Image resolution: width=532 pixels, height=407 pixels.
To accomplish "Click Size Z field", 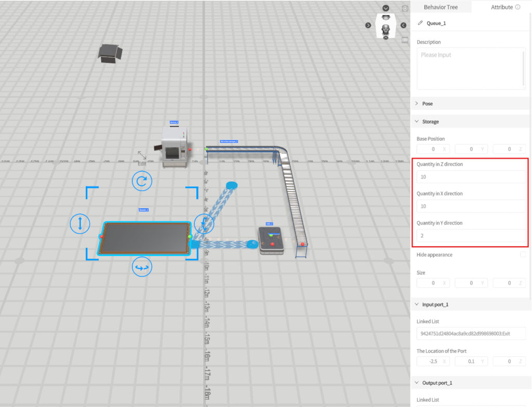I will pos(509,283).
